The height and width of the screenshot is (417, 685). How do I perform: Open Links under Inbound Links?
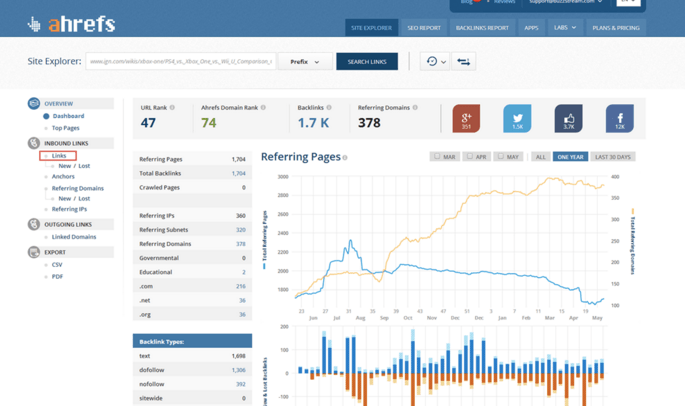point(59,155)
